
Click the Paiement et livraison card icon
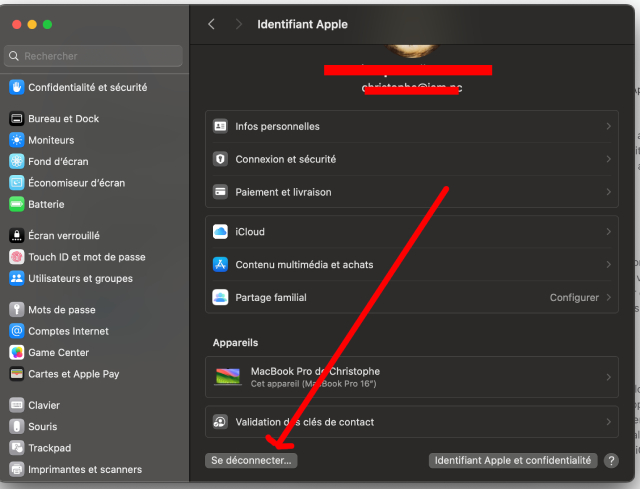pos(220,191)
